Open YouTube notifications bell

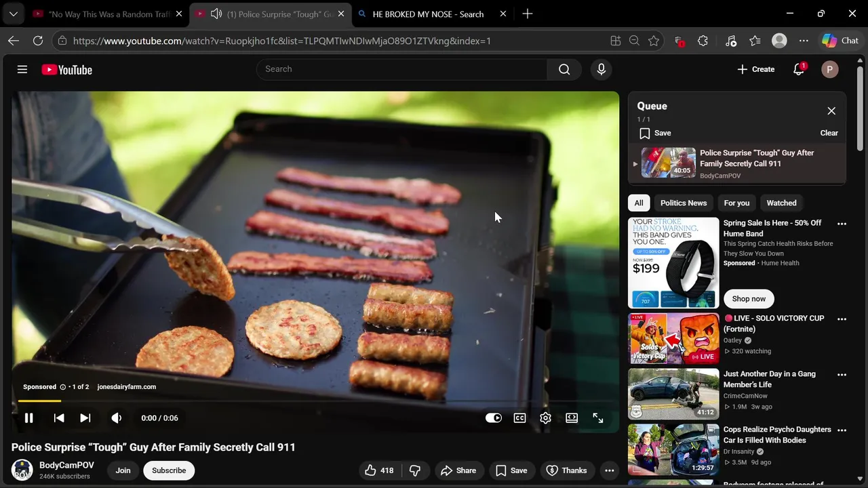point(799,69)
